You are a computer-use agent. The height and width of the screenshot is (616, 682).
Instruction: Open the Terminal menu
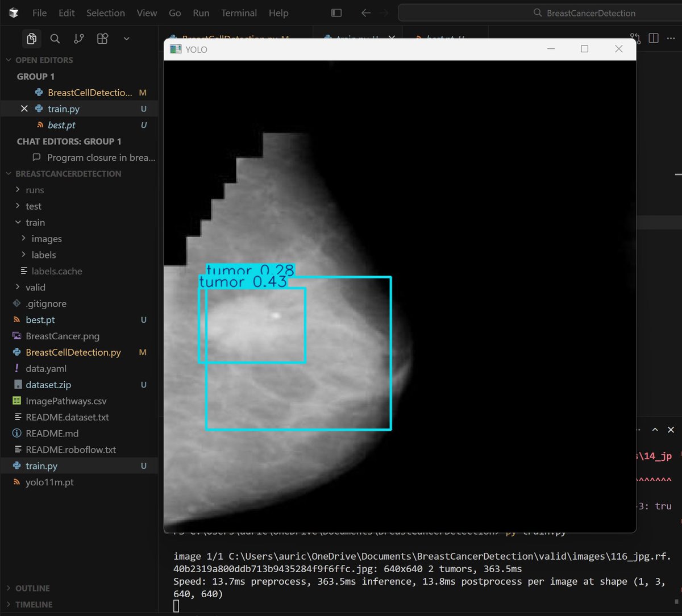(x=239, y=13)
